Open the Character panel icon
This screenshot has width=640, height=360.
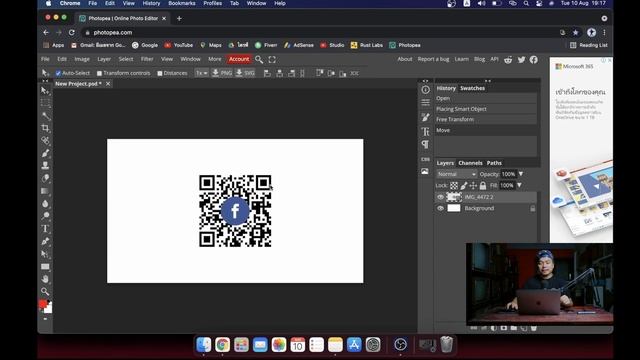pos(425,131)
